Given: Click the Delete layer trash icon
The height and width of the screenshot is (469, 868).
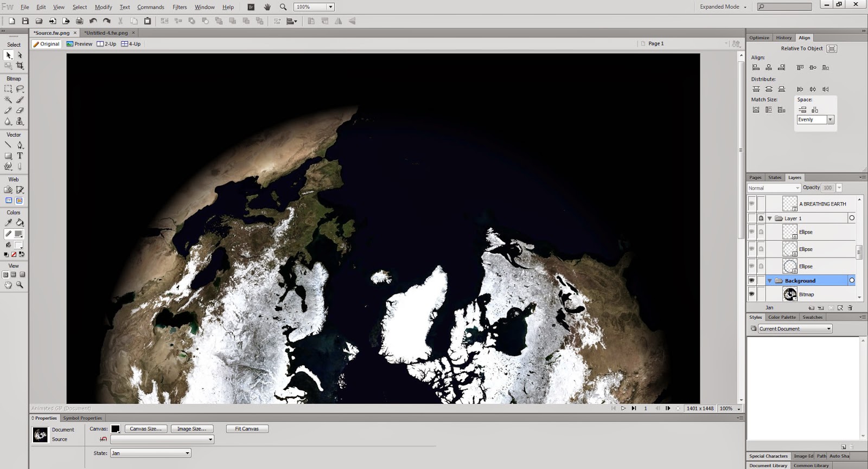Looking at the screenshot, I should (850, 307).
